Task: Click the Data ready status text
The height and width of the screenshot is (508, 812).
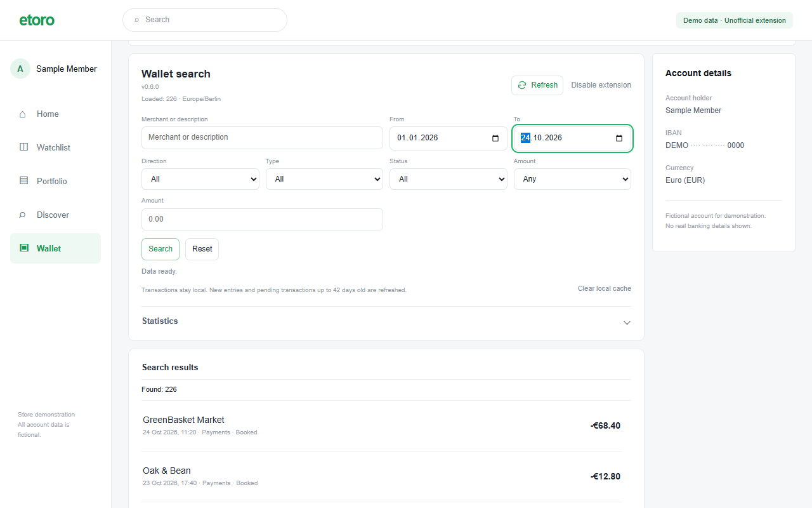Action: click(159, 271)
